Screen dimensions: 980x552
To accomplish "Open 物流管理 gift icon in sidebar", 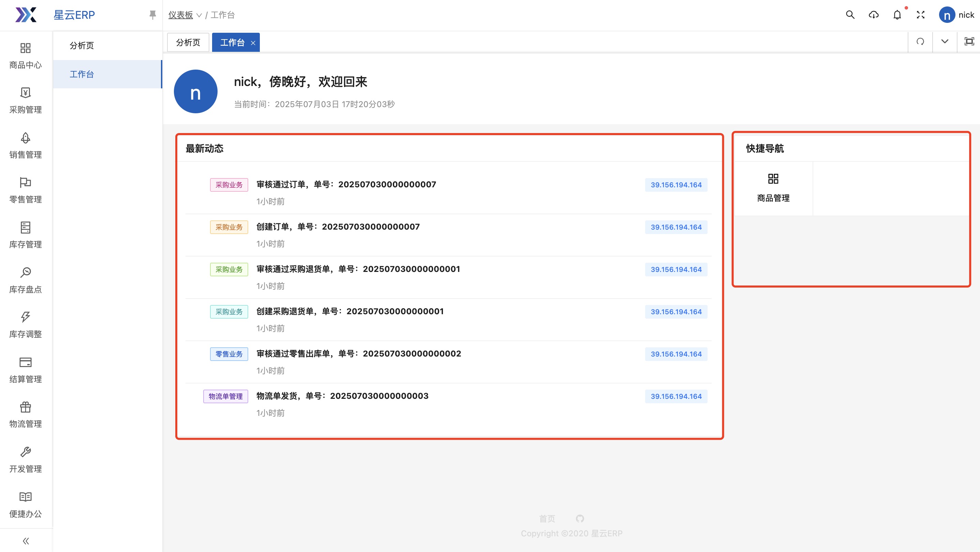I will (x=26, y=415).
